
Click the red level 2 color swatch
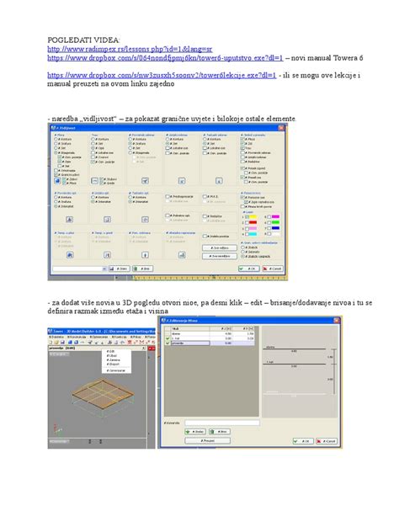click(253, 222)
